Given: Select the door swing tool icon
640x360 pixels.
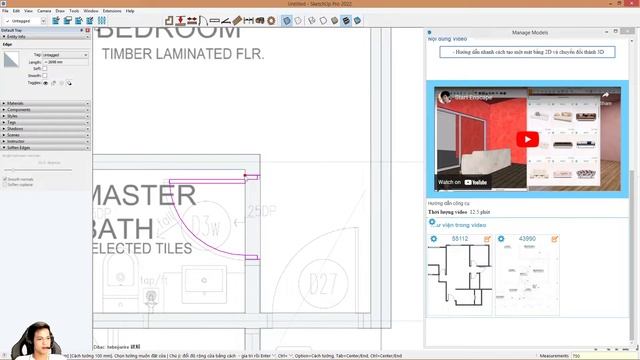Looking at the screenshot, I should click(x=203, y=20).
